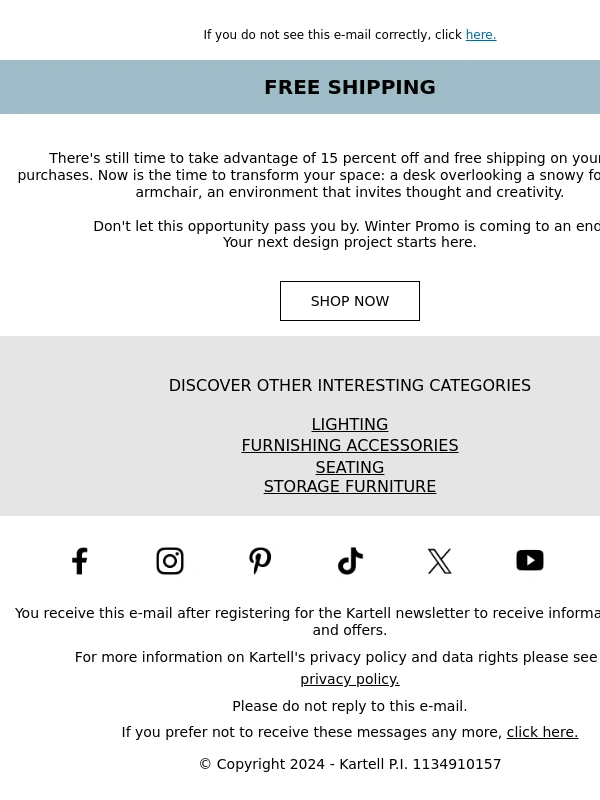The width and height of the screenshot is (600, 800).
Task: Open the 'here.' view-in-browser link
Action: [481, 35]
